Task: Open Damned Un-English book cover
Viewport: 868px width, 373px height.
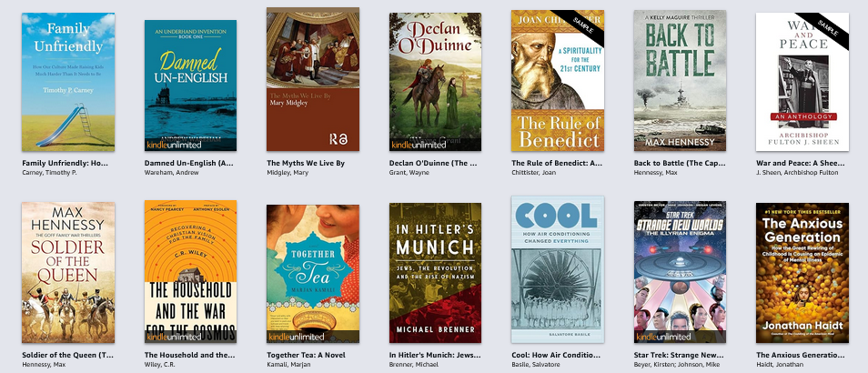Action: click(x=190, y=86)
